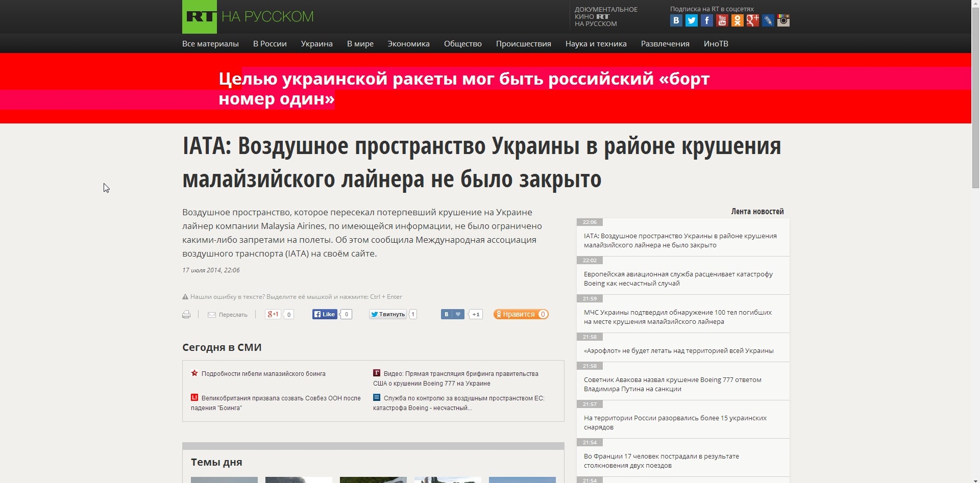Select the Экономика menu item
Viewport: 980px width, 483px height.
pos(408,44)
